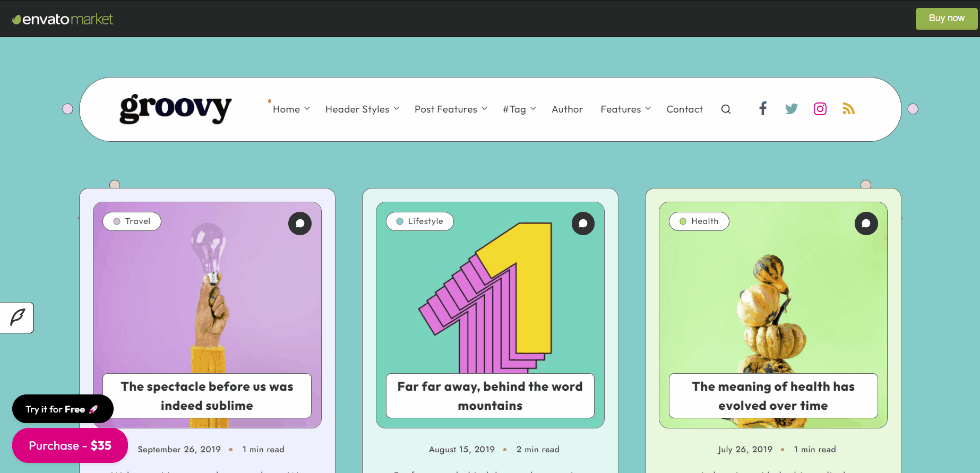Visit the Facebook social icon

point(762,109)
